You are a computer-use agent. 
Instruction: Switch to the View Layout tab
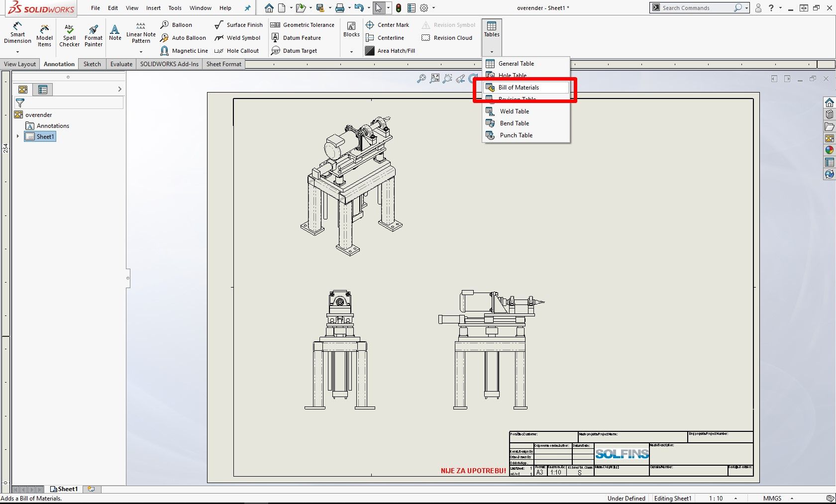tap(20, 64)
